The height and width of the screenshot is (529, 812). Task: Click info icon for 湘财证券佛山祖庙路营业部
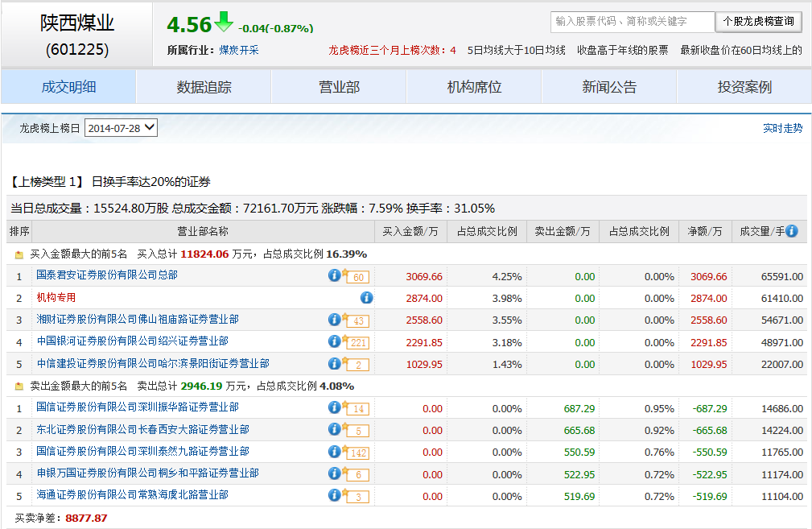tap(334, 319)
